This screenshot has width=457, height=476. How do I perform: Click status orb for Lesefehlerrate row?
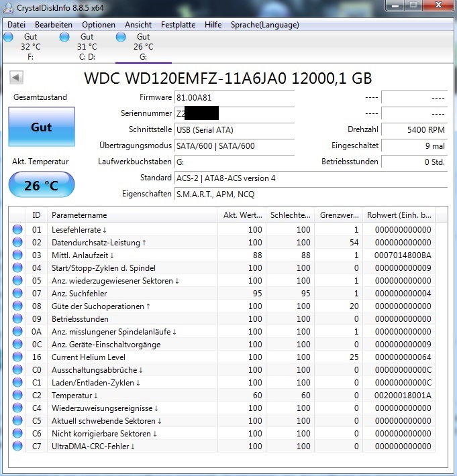point(17,229)
